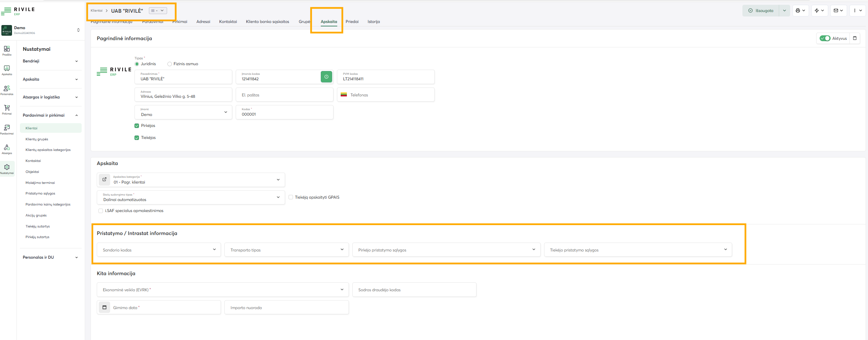Image resolution: width=868 pixels, height=340 pixels.
Task: Click the Išsaugota save button
Action: [761, 11]
